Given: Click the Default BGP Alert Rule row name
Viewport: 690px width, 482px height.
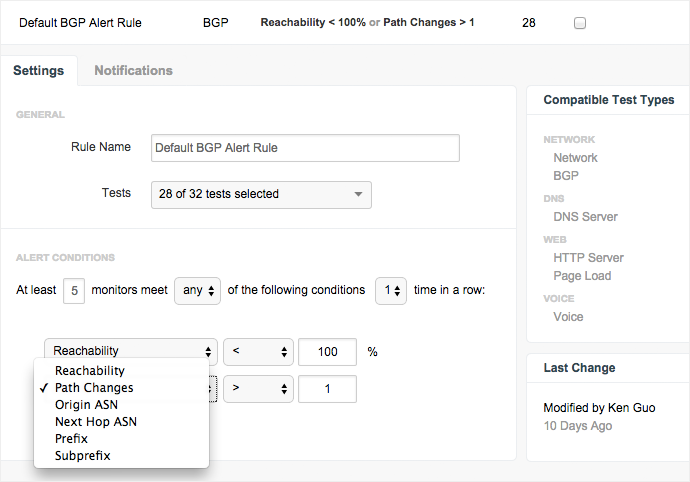Looking at the screenshot, I should pos(80,23).
